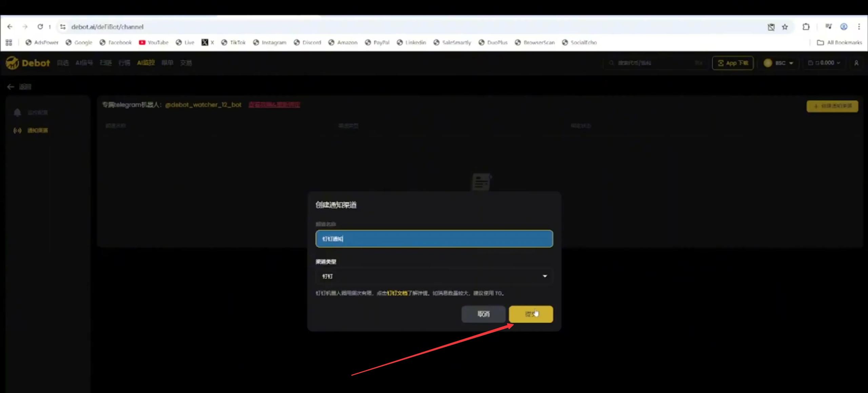Image resolution: width=868 pixels, height=393 pixels.
Task: Click the browser reload icon
Action: tap(40, 27)
